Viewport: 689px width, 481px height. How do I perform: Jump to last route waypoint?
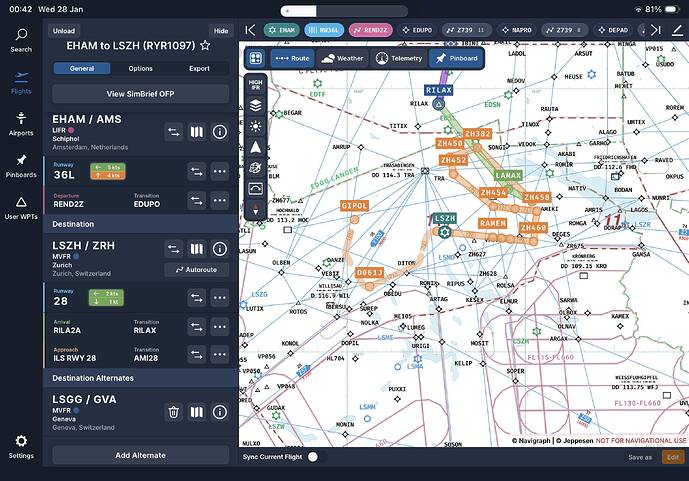point(656,30)
